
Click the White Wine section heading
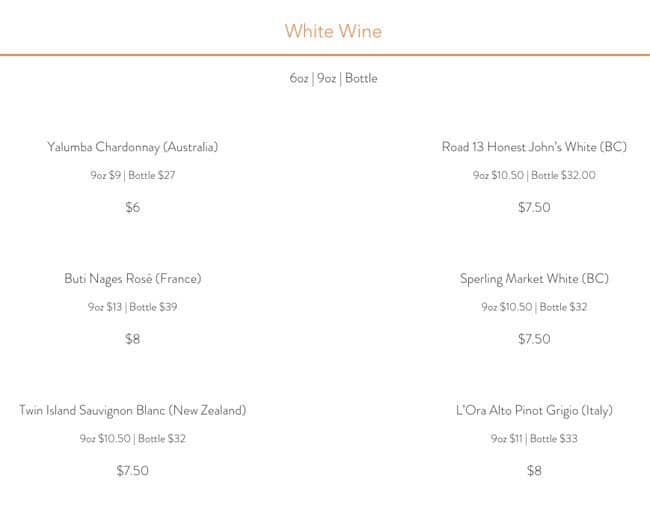tap(333, 31)
